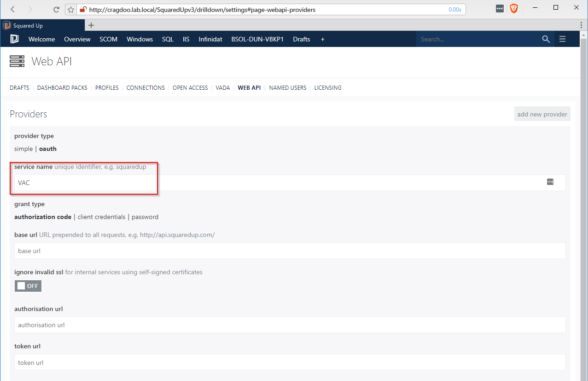
Task: Click the service name input containing VAC
Action: pos(290,183)
